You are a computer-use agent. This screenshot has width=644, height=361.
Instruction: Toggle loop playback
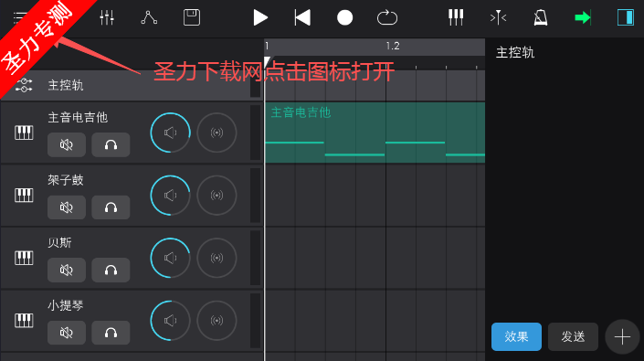tap(387, 17)
